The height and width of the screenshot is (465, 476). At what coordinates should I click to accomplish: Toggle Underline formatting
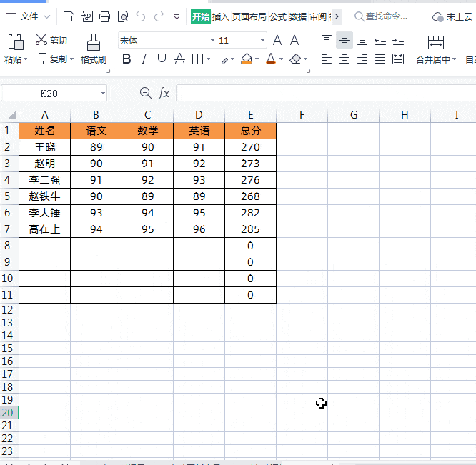(x=162, y=59)
